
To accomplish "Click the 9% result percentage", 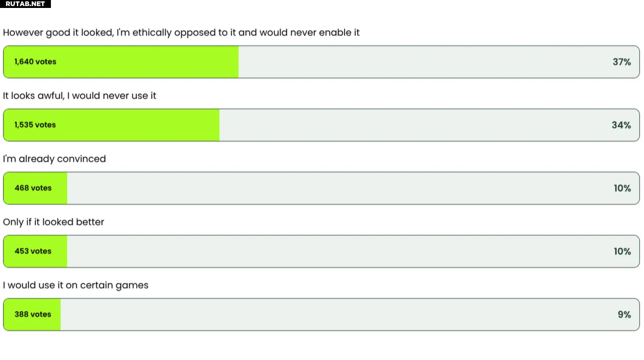I will (624, 314).
